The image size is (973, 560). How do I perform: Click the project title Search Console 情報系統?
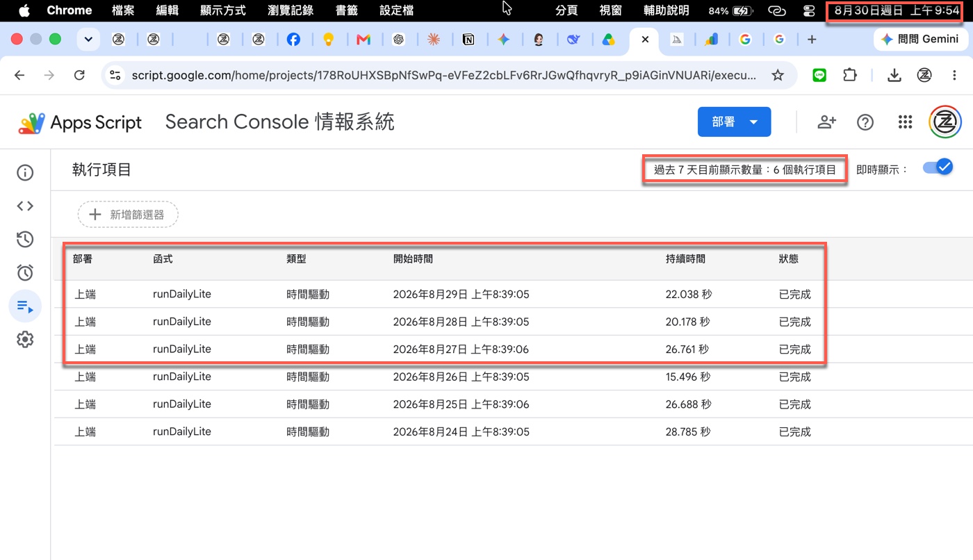[279, 122]
